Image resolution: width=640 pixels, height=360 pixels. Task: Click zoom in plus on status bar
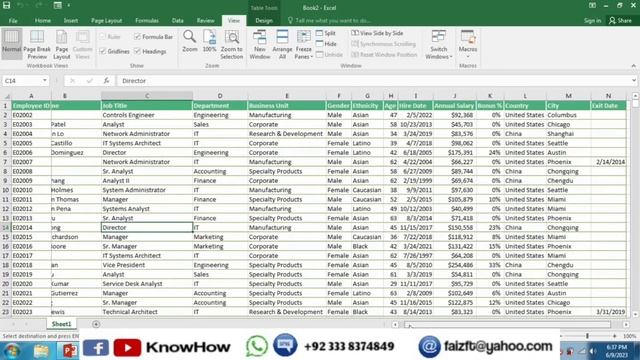pyautogui.click(x=615, y=336)
